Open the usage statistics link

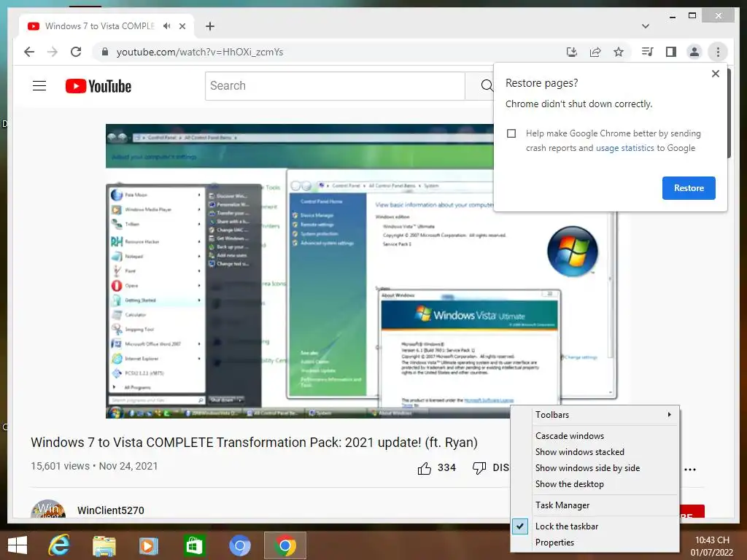pyautogui.click(x=624, y=148)
